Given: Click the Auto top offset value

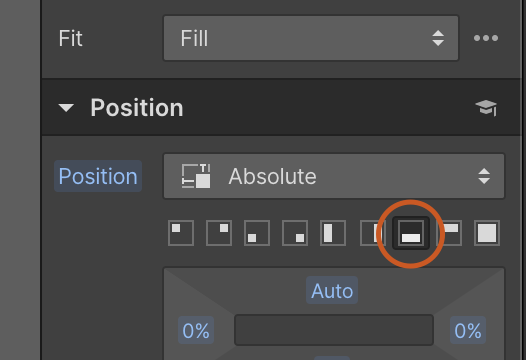Looking at the screenshot, I should pyautogui.click(x=332, y=291).
